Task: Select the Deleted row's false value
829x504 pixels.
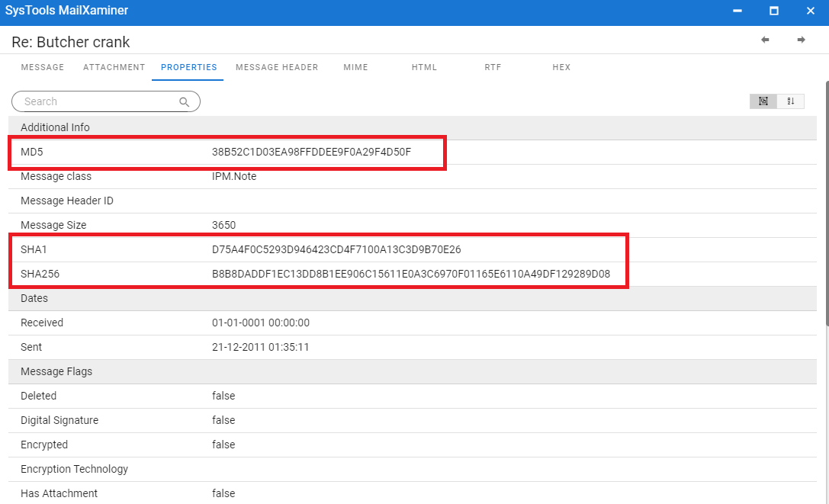Action: (x=223, y=396)
